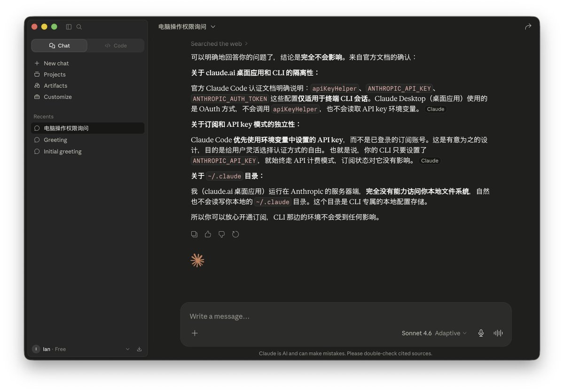The width and height of the screenshot is (564, 392).
Task: Start voice mode with waveform icon
Action: pyautogui.click(x=498, y=333)
